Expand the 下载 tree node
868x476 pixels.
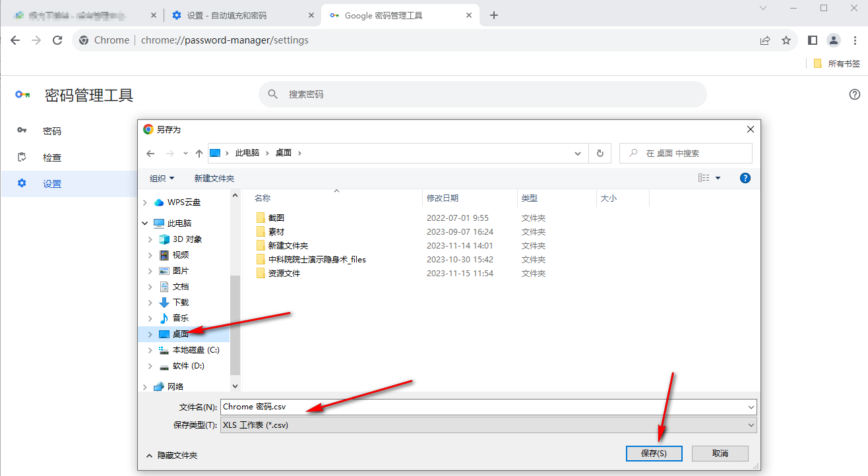coord(150,303)
